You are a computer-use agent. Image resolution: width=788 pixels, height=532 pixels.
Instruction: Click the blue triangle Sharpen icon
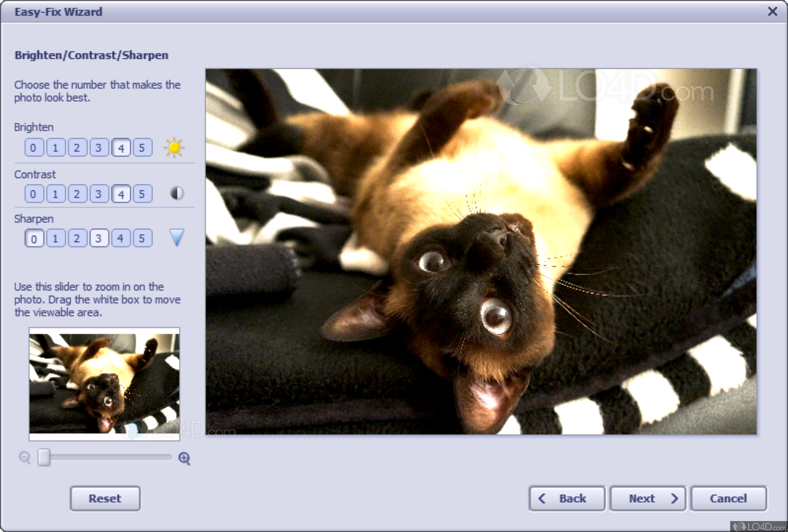(177, 238)
